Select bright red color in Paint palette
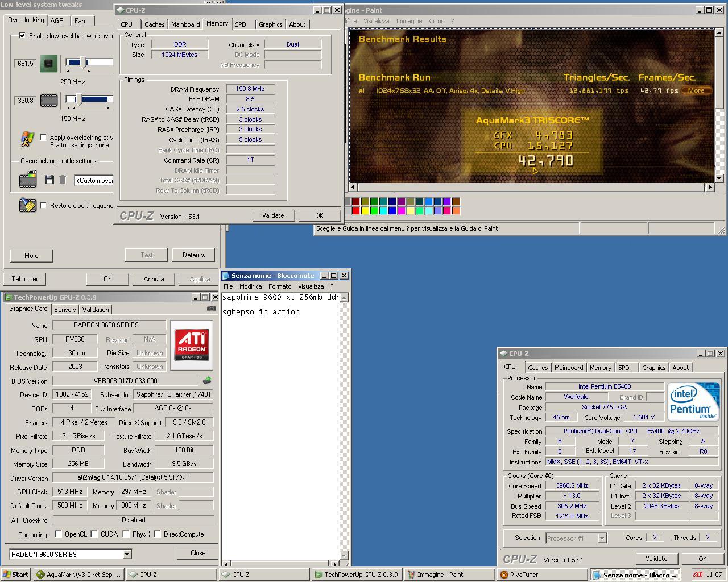The height and width of the screenshot is (582, 728). tap(355, 211)
